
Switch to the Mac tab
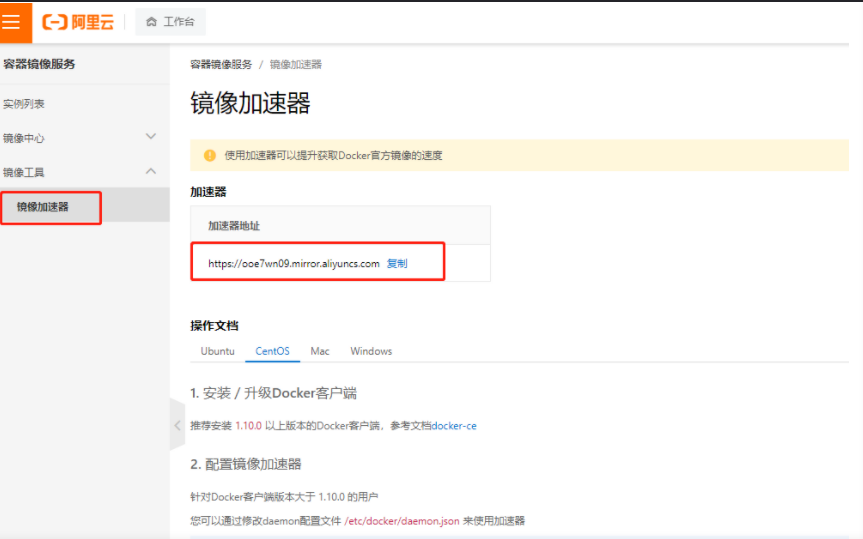pos(320,351)
